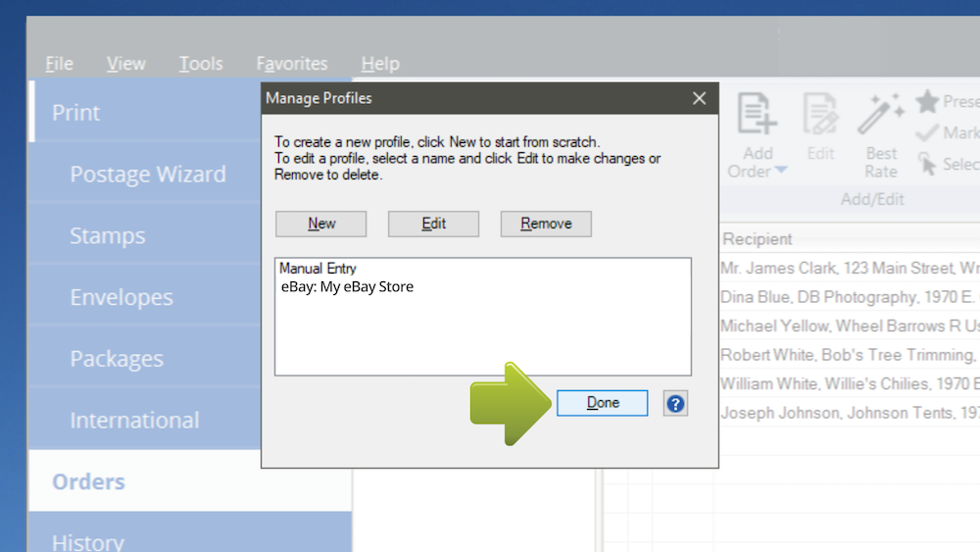The height and width of the screenshot is (552, 980).
Task: Click the blue help question mark icon
Action: tap(674, 403)
